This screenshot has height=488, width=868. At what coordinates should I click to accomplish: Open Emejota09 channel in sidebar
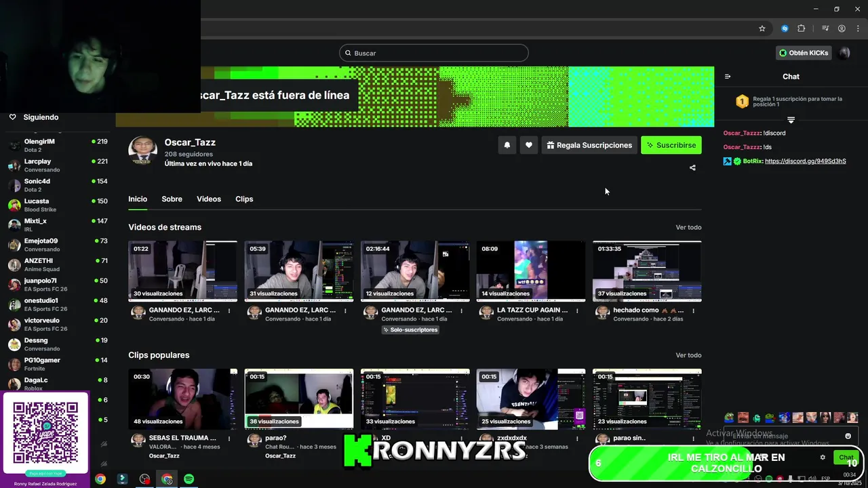[x=58, y=245]
